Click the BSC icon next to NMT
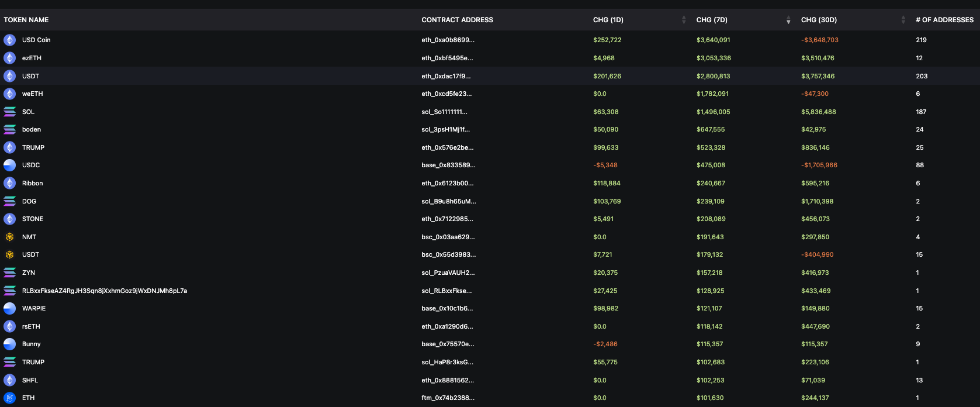 (9, 237)
